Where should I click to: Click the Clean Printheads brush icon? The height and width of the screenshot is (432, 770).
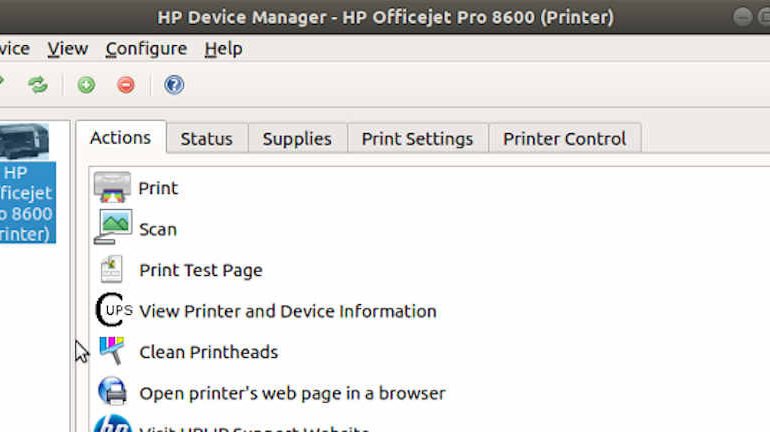112,351
